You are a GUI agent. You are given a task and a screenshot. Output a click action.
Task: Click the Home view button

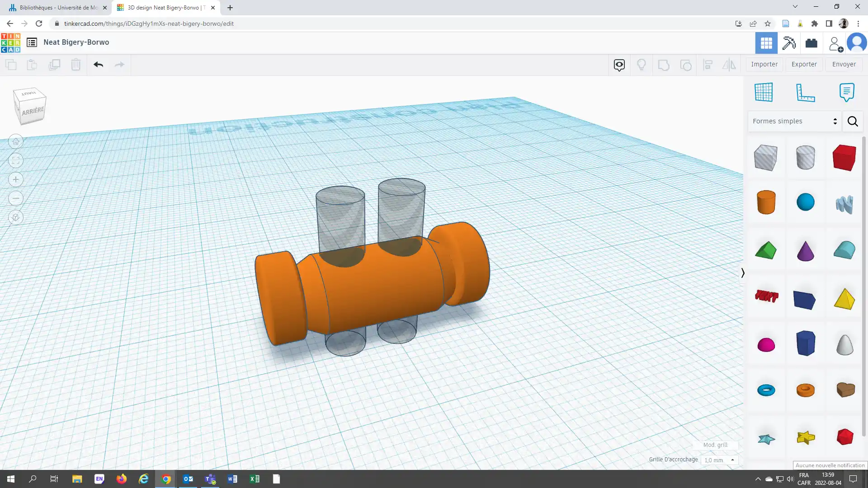(x=16, y=142)
